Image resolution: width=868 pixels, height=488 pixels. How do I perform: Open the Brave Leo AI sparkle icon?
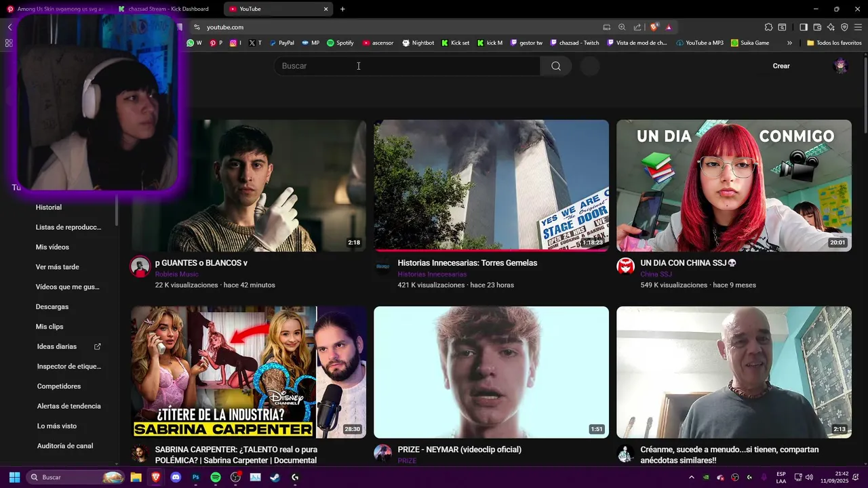pyautogui.click(x=831, y=27)
